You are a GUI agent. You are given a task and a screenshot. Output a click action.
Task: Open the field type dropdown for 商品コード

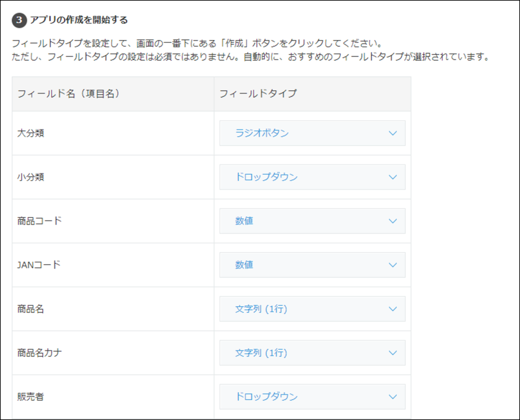pyautogui.click(x=312, y=221)
